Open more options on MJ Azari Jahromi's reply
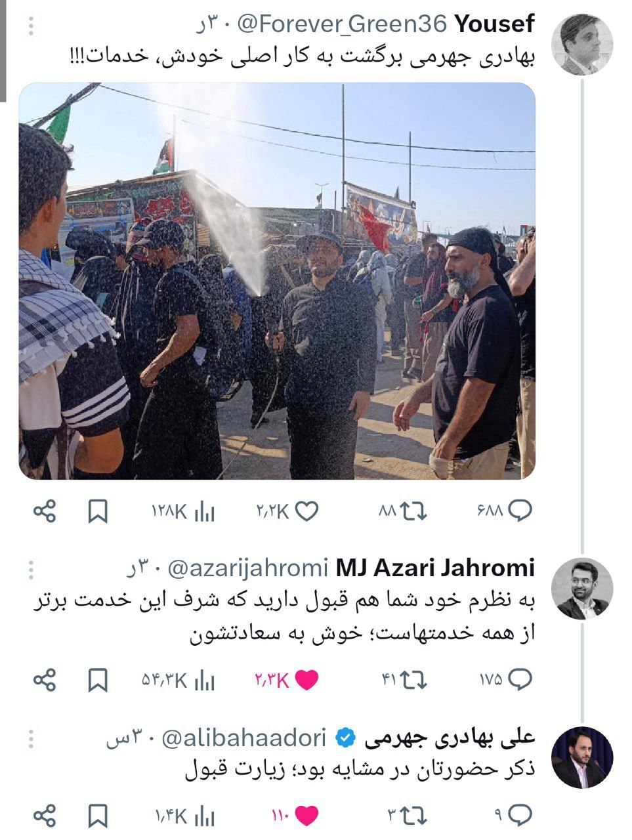The image size is (632, 840). (x=31, y=569)
